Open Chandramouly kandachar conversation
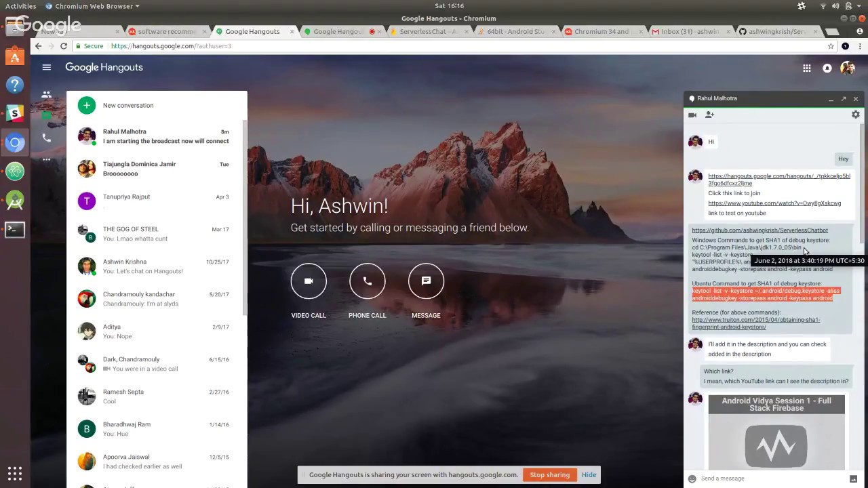 [157, 299]
